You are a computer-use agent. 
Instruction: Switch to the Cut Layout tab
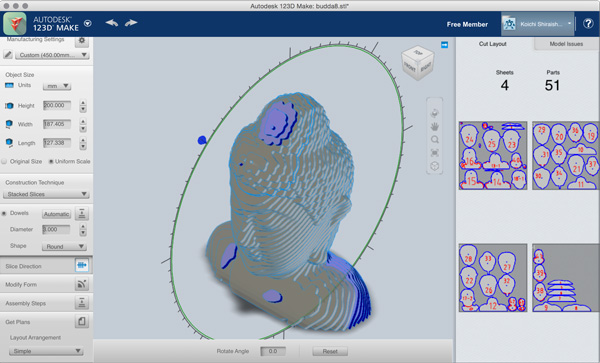[x=493, y=44]
